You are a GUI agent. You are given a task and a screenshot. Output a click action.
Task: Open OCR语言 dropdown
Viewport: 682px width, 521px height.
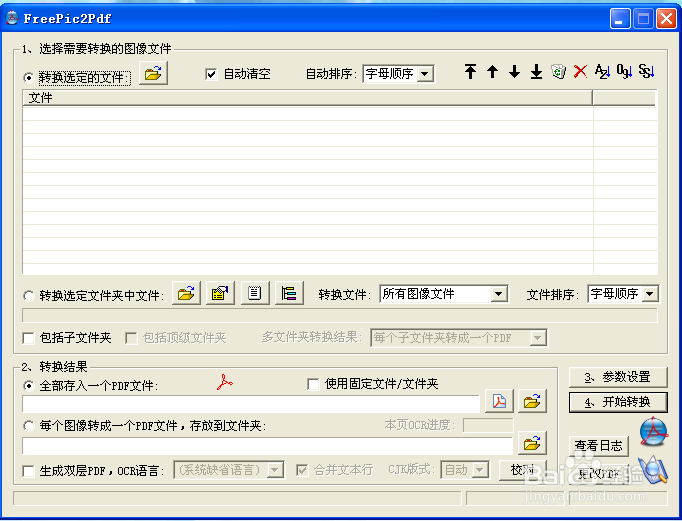coord(229,470)
